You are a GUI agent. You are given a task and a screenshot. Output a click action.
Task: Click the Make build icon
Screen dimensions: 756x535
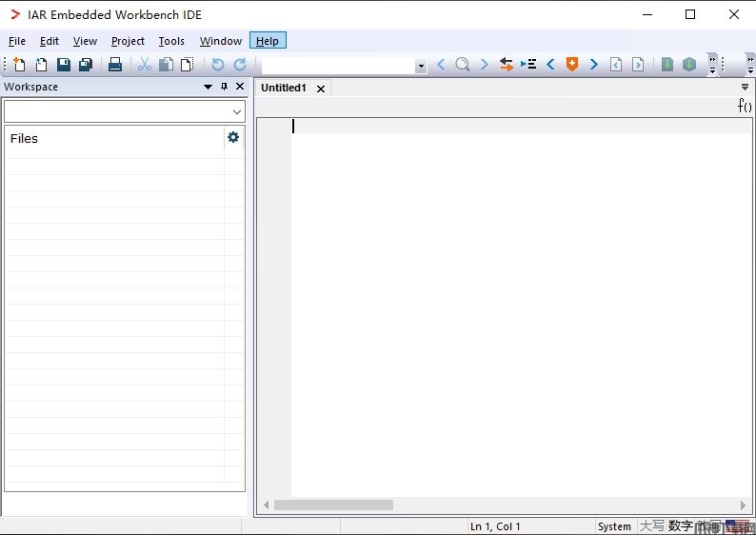tap(689, 64)
